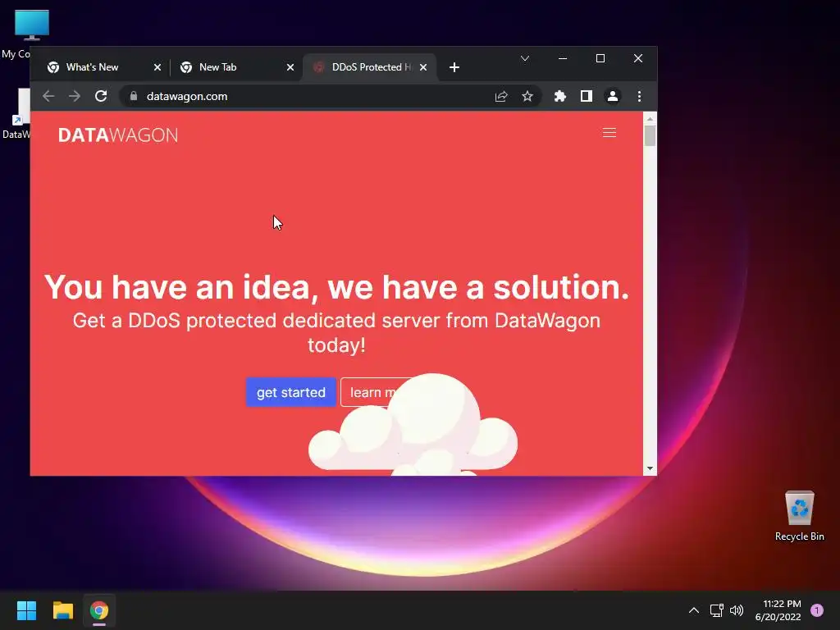Click the Chrome taskbar icon
Image resolution: width=840 pixels, height=630 pixels.
click(99, 610)
